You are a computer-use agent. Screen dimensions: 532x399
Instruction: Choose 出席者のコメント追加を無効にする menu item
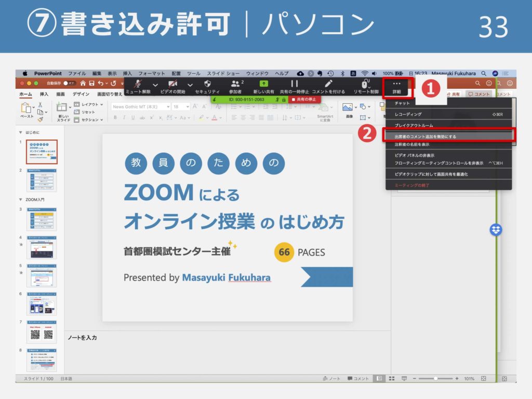[448, 137]
